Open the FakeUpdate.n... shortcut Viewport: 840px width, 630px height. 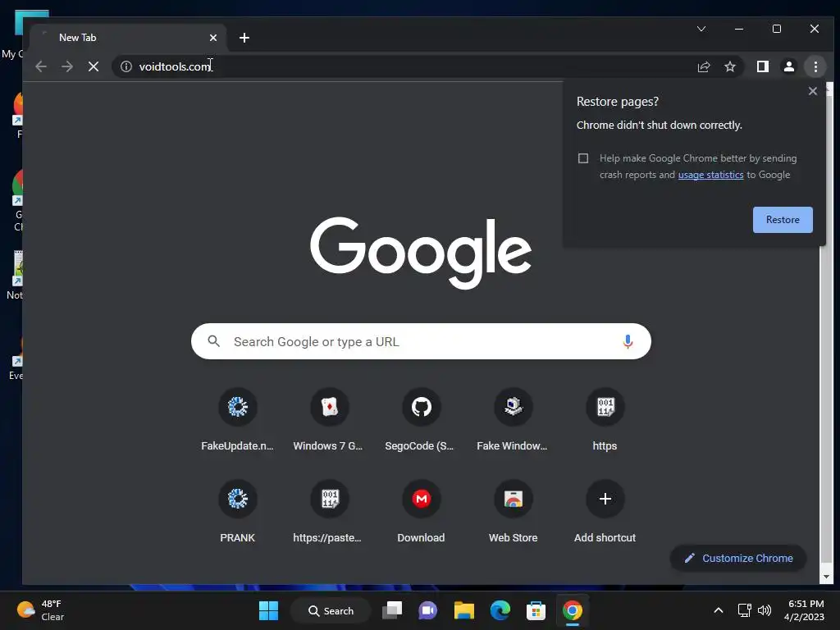[x=237, y=421]
